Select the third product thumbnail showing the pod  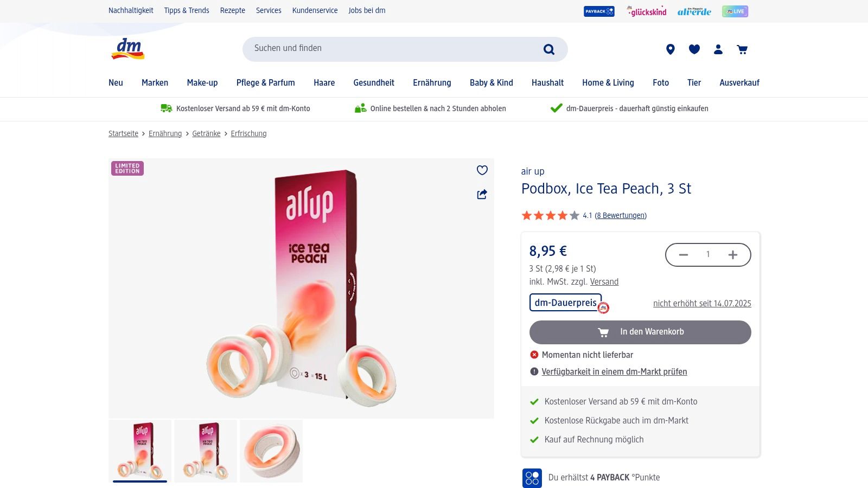271,451
